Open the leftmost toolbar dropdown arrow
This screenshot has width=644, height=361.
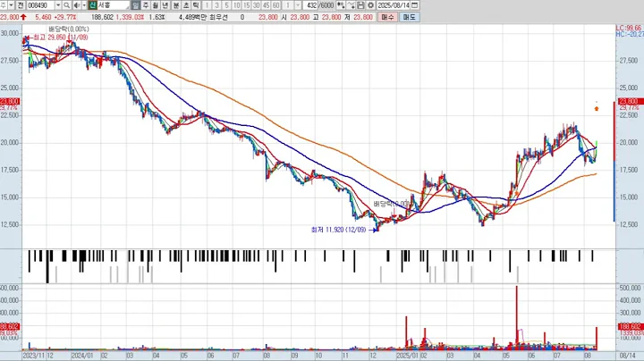[11, 5]
